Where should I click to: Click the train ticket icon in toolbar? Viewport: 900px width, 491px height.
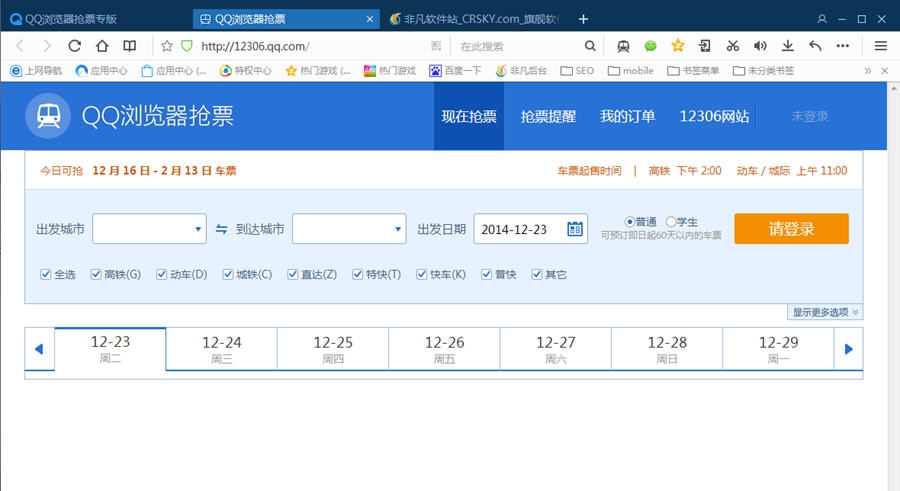(623, 46)
